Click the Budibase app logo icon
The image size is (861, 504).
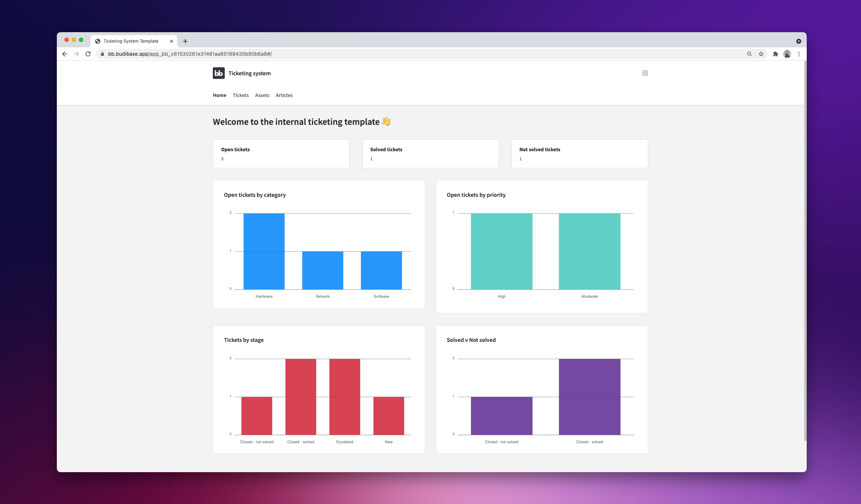point(218,73)
